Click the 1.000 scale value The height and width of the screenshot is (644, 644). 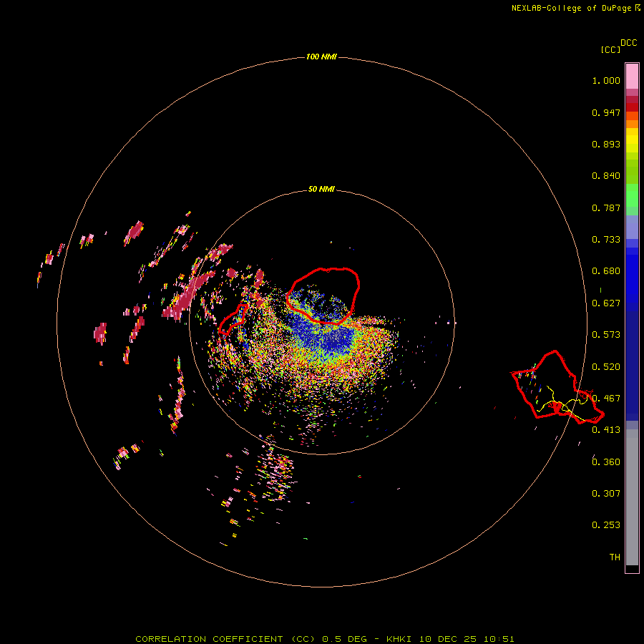(x=606, y=80)
